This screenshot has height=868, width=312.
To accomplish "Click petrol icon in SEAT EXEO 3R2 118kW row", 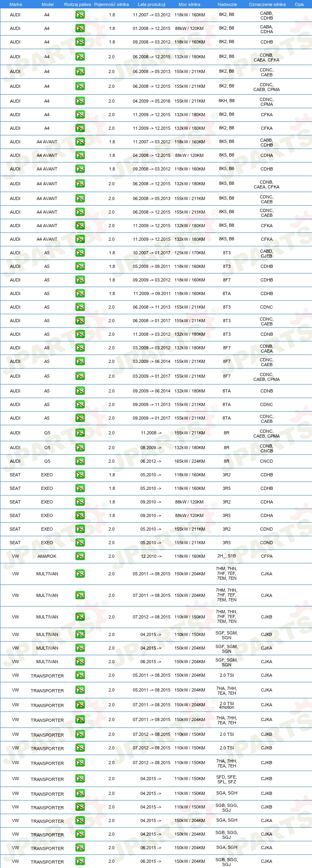I will [80, 475].
